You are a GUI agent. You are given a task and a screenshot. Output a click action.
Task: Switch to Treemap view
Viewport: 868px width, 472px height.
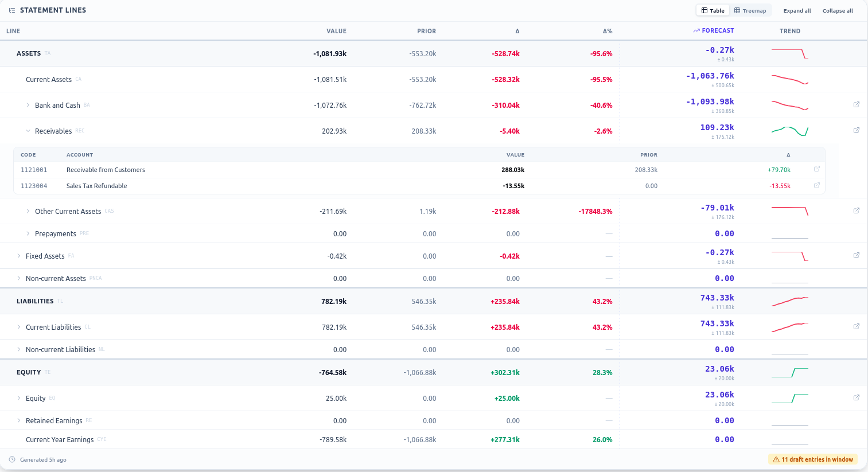click(x=750, y=10)
